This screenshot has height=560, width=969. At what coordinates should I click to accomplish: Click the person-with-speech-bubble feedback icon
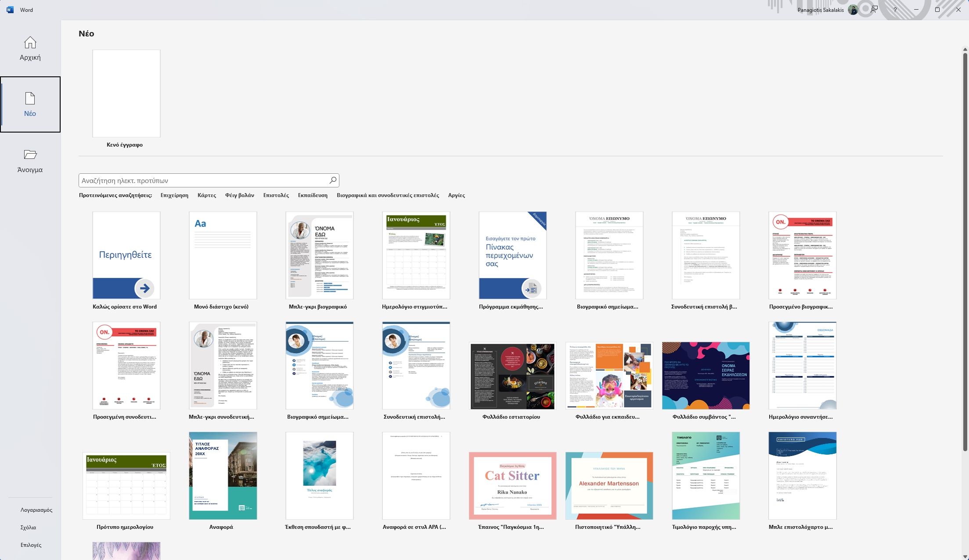874,9
